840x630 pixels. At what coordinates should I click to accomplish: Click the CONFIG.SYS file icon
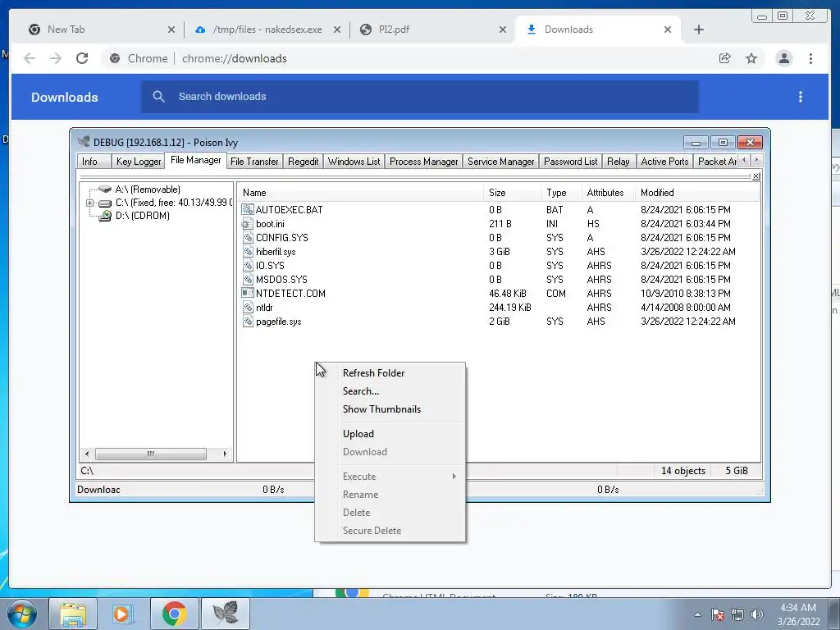(247, 237)
